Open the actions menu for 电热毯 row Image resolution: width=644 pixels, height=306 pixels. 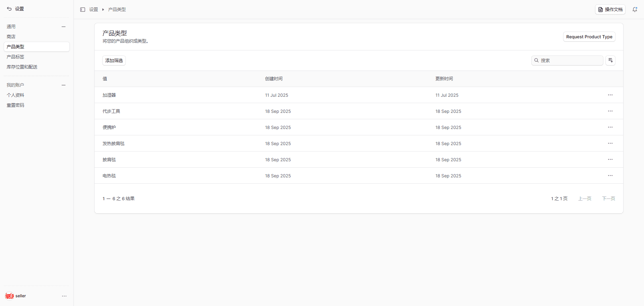click(610, 176)
